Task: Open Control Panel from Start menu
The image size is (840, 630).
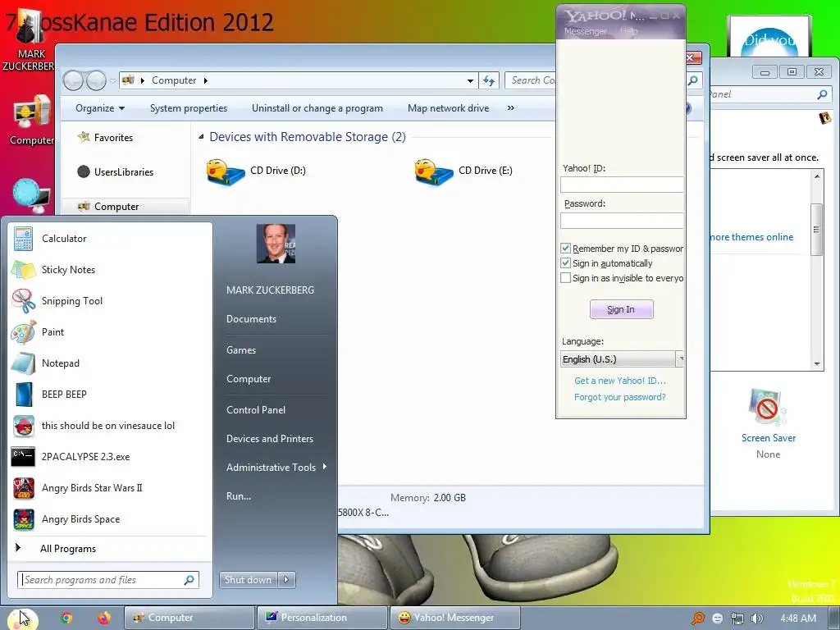Action: tap(256, 410)
